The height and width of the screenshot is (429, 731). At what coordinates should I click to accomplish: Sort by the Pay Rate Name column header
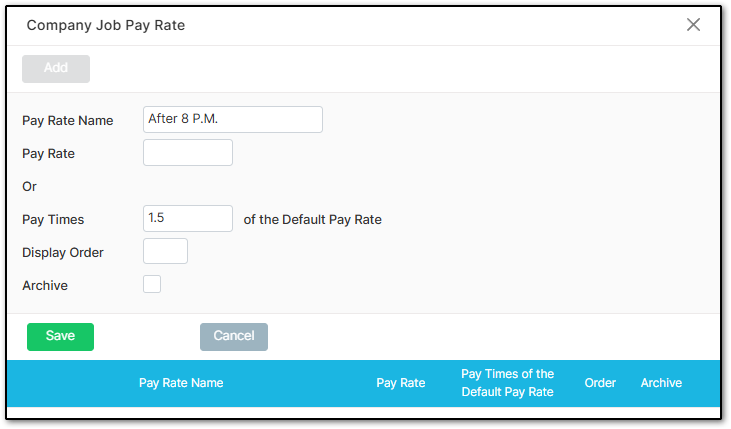tap(181, 383)
